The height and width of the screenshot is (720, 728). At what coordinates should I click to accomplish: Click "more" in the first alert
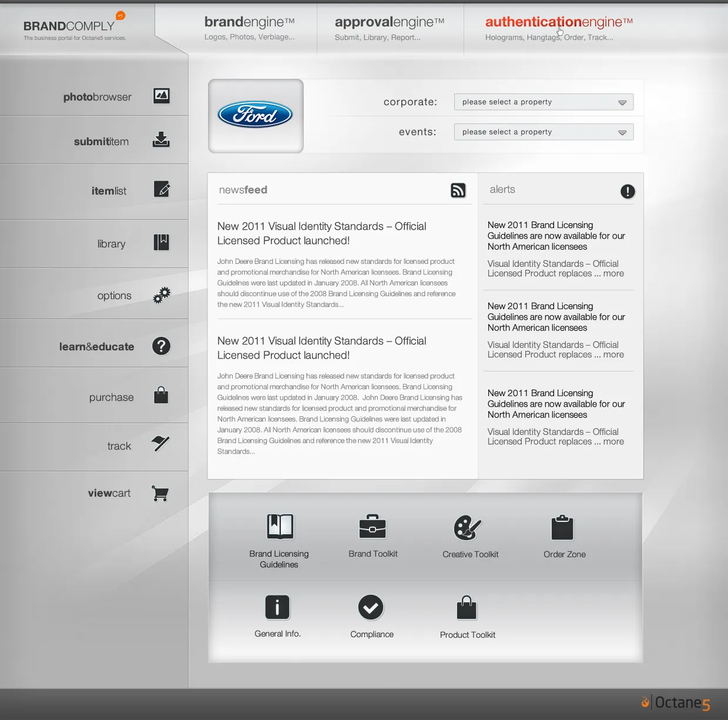point(613,273)
